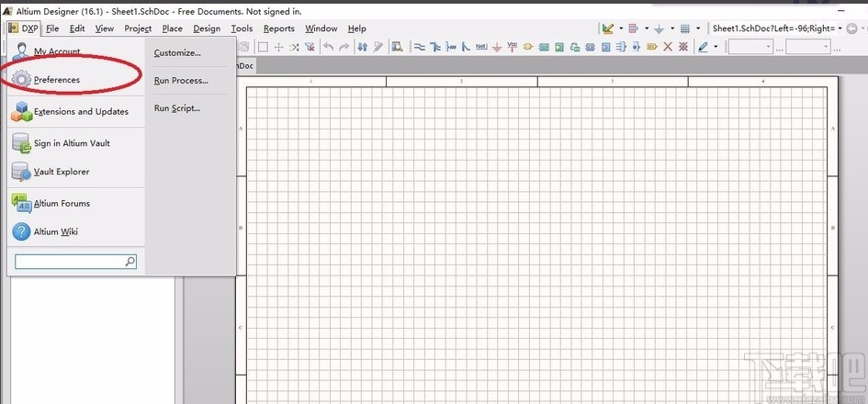Click the DXP system menu button
The image size is (868, 404).
point(24,28)
